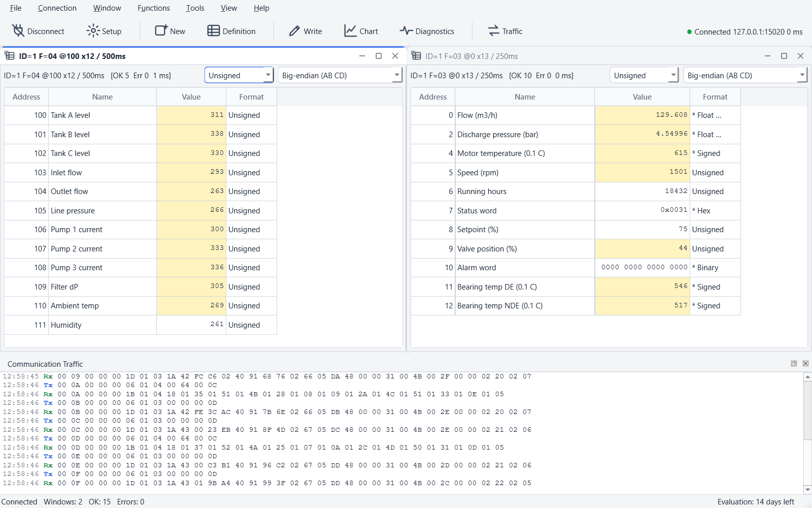Open the Definition table icon
This screenshot has width=812, height=508.
click(x=214, y=31)
